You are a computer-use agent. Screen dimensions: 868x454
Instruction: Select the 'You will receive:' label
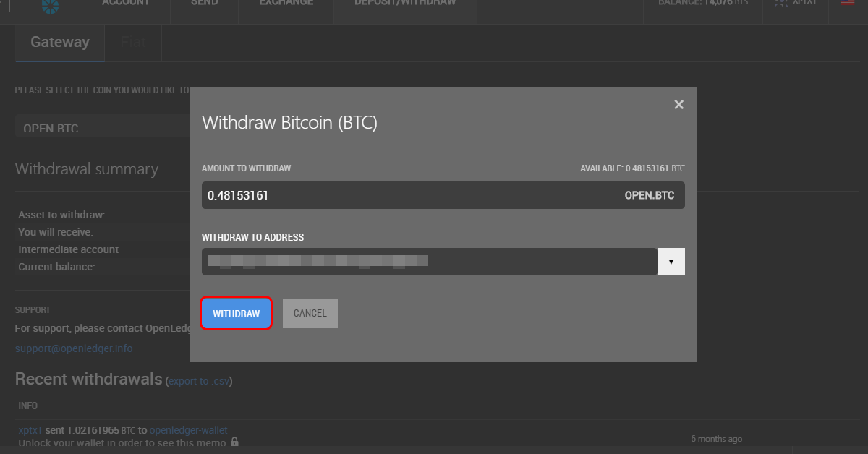[x=56, y=232]
